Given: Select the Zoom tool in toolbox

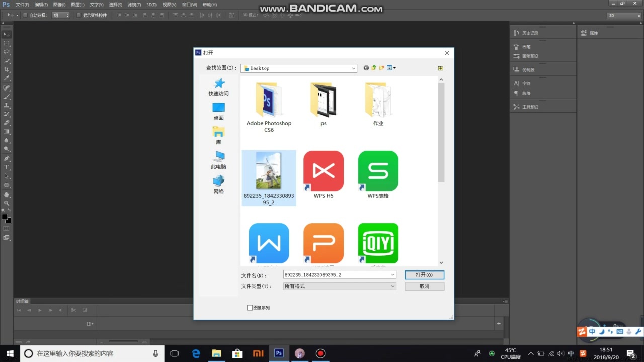Looking at the screenshot, I should pyautogui.click(x=7, y=203).
